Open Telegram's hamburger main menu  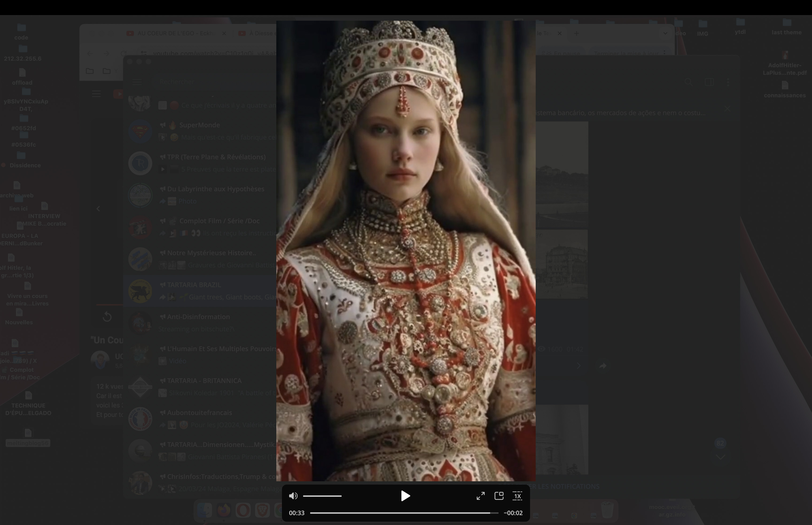pyautogui.click(x=137, y=82)
